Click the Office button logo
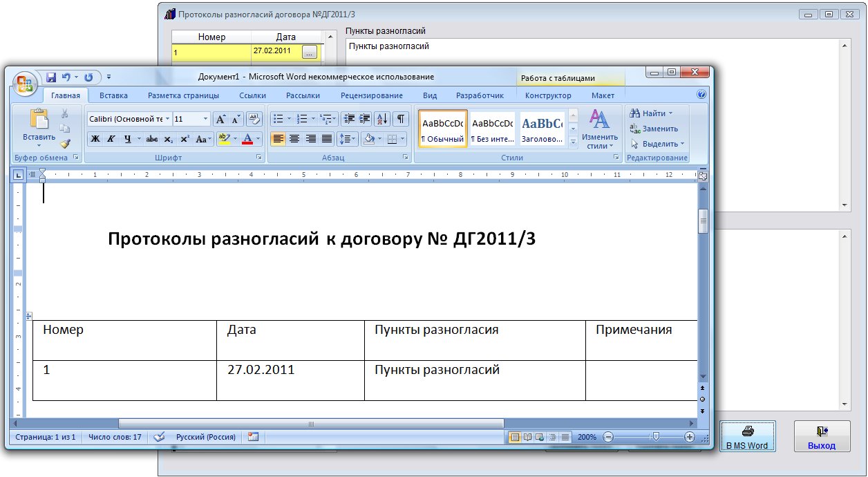 coord(25,83)
